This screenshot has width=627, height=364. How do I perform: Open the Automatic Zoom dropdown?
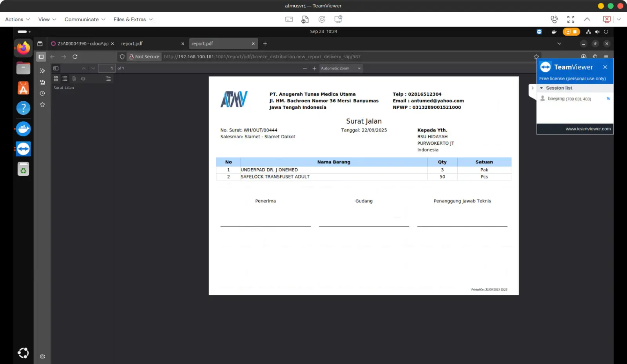point(341,68)
